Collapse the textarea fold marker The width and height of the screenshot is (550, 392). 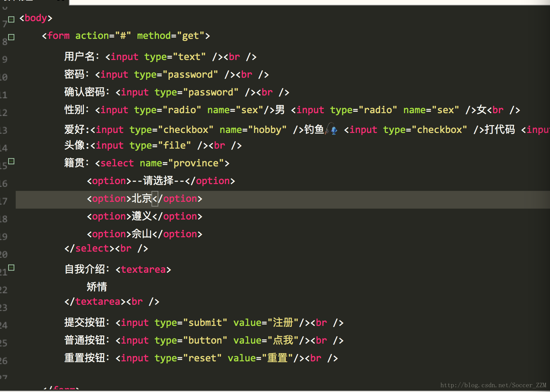(x=11, y=268)
